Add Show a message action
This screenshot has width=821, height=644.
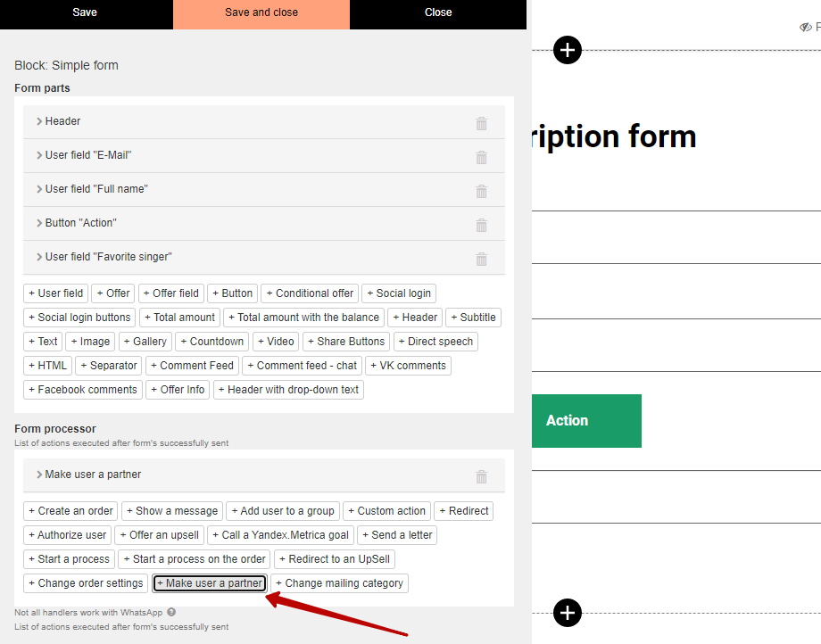coord(172,511)
